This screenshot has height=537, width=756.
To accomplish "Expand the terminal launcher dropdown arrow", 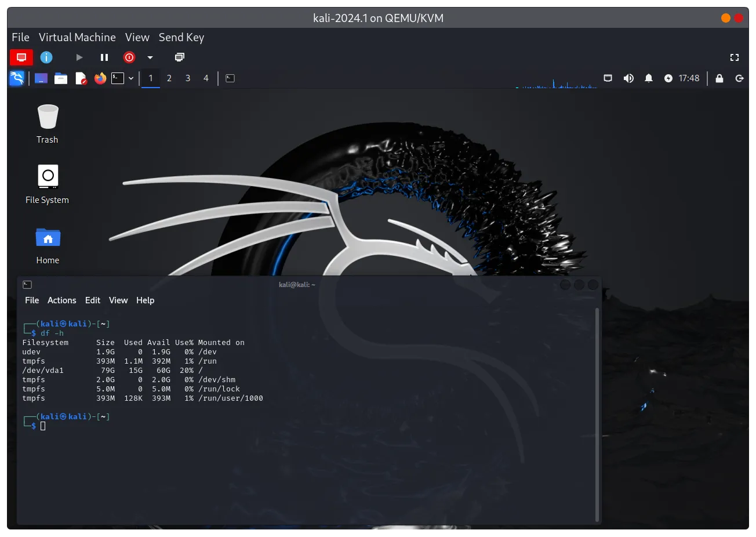I will (x=131, y=78).
